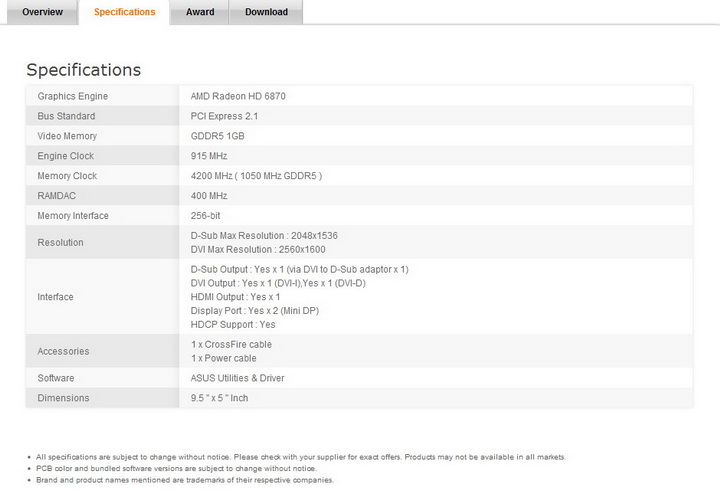
Task: Click the Dimensions row label
Action: coord(63,398)
